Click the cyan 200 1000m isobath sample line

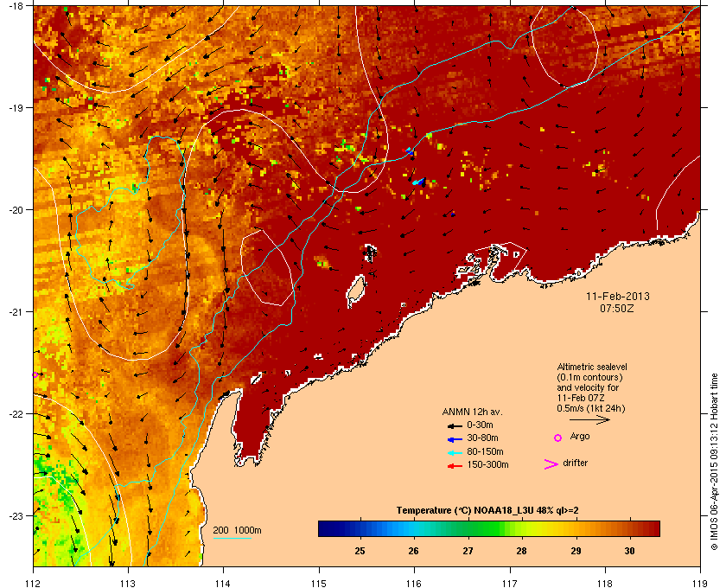point(232,539)
